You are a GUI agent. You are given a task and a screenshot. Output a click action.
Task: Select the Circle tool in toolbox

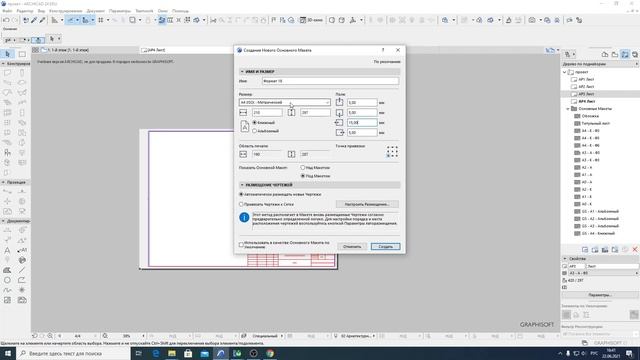point(7,280)
